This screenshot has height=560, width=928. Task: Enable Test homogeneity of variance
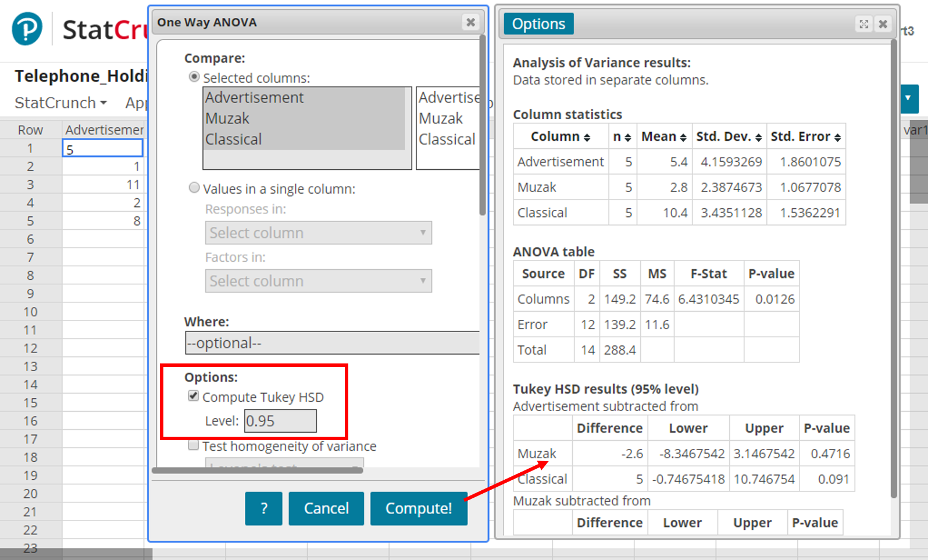194,445
